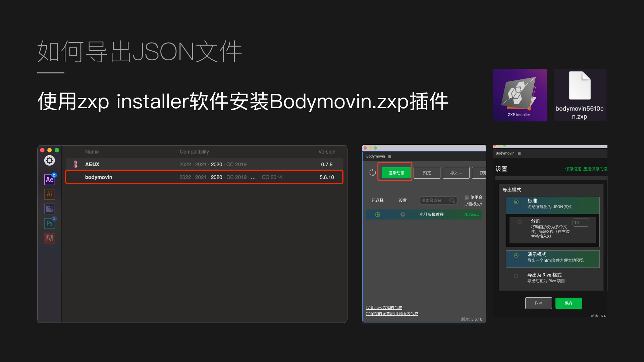The height and width of the screenshot is (362, 644).
Task: Open settings gear for 小胖头像教程 composition
Action: (402, 215)
